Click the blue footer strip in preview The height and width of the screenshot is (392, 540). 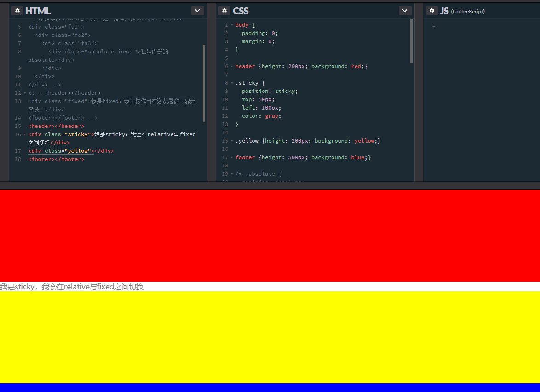[x=270, y=387]
